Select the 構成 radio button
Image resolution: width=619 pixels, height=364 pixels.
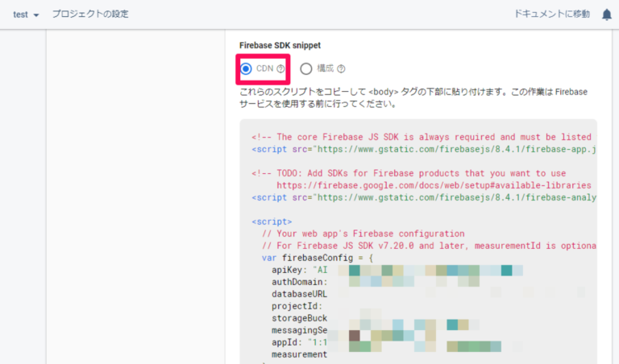click(x=306, y=68)
